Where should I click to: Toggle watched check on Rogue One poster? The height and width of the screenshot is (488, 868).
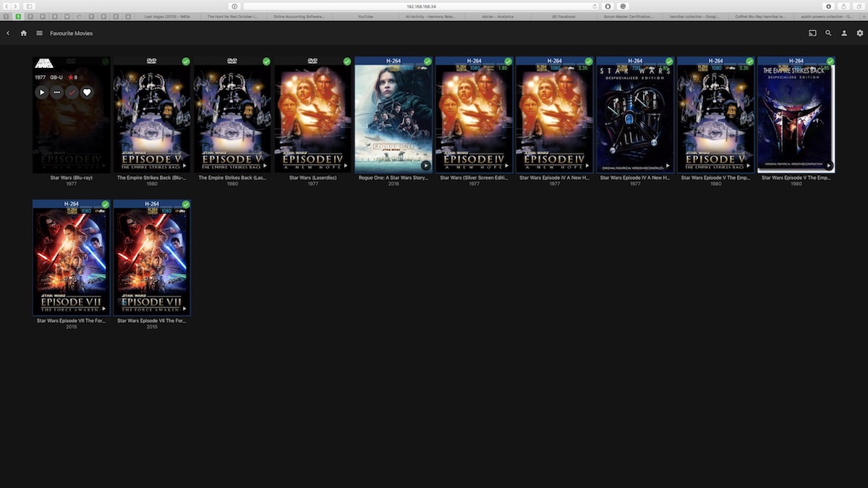click(x=427, y=61)
